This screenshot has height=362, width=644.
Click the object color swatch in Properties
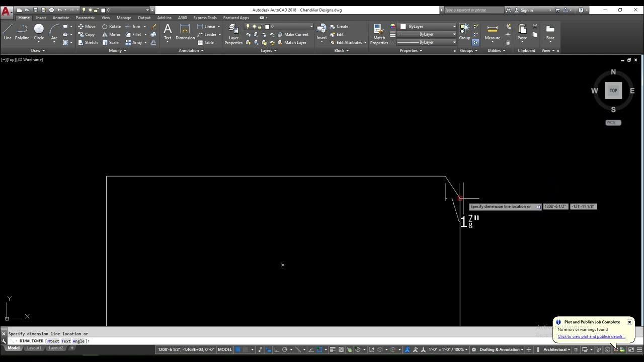point(403,27)
